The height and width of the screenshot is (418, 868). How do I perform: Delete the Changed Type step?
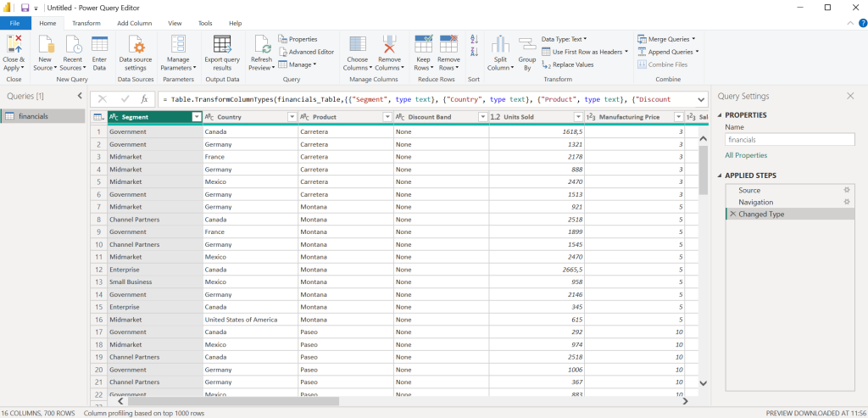pos(733,215)
